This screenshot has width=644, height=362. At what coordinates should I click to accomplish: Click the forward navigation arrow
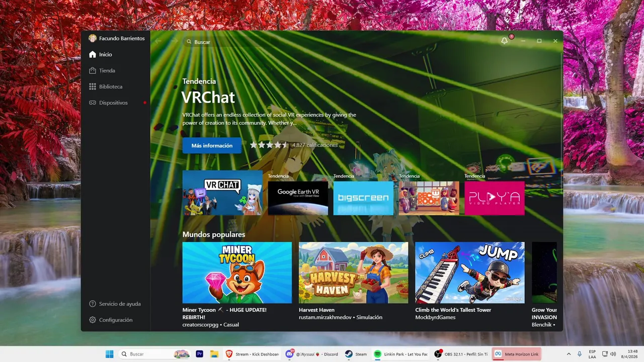174,42
